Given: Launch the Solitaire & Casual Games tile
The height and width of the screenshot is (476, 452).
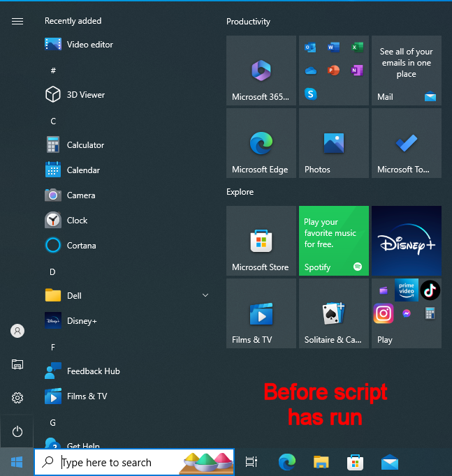Looking at the screenshot, I should pos(333,313).
